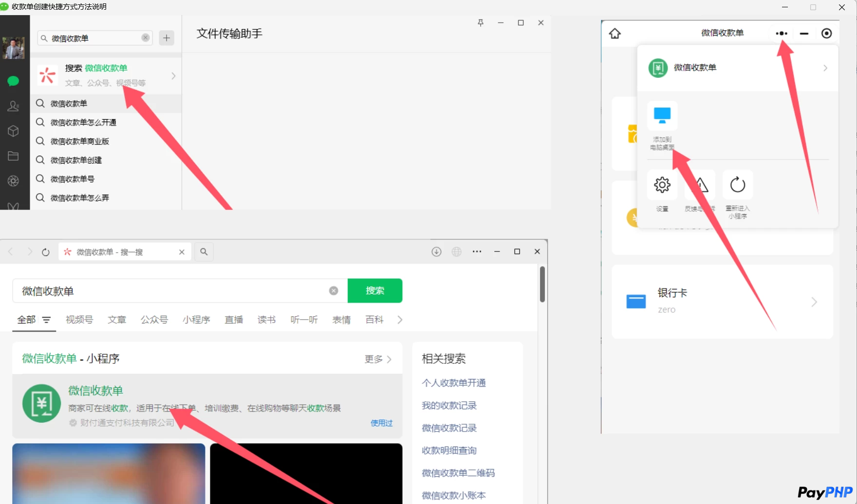This screenshot has height=504, width=857.
Task: Expand more search category tabs arrow
Action: click(x=400, y=320)
